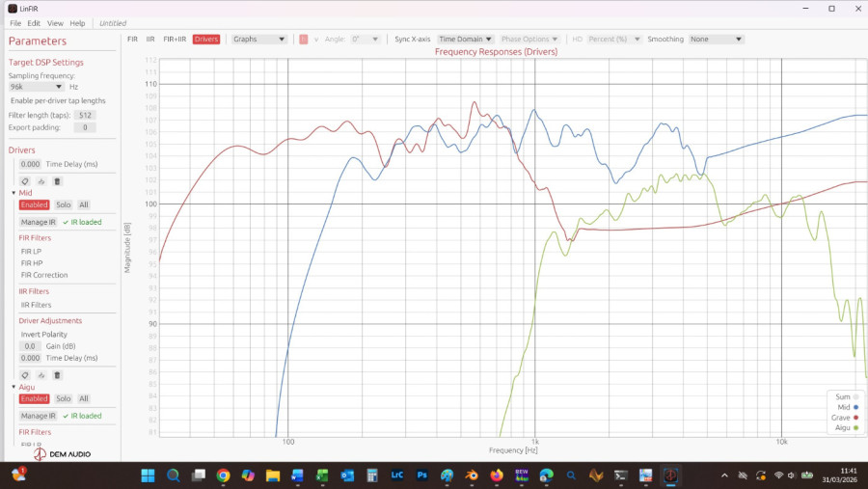Collapse the Mid driver section
The width and height of the screenshot is (868, 489).
click(14, 193)
